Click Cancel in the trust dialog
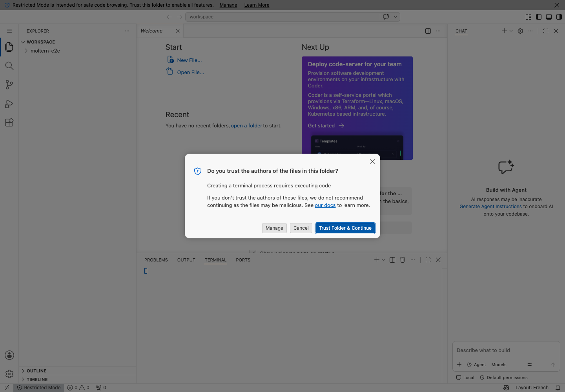Viewport: 565px width, 392px height. click(301, 228)
